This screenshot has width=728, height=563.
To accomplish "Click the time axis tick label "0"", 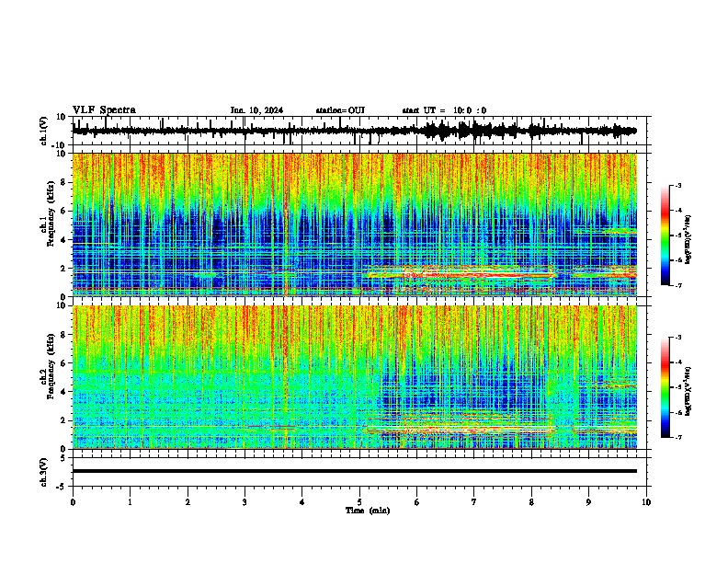I will pyautogui.click(x=73, y=502).
